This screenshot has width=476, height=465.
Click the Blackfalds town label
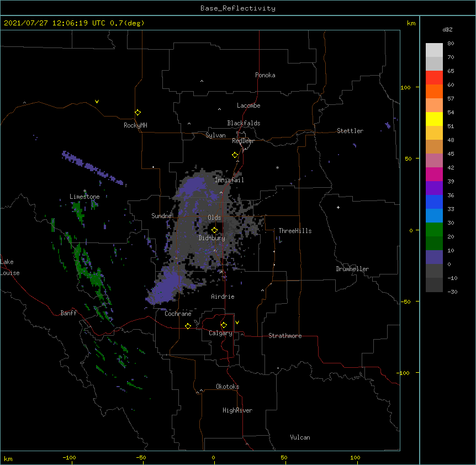[244, 123]
